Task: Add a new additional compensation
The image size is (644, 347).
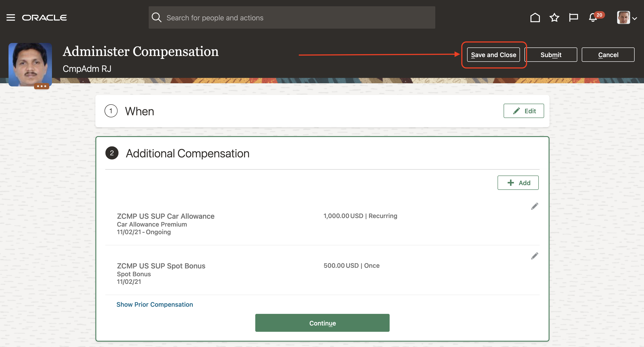Action: point(518,183)
